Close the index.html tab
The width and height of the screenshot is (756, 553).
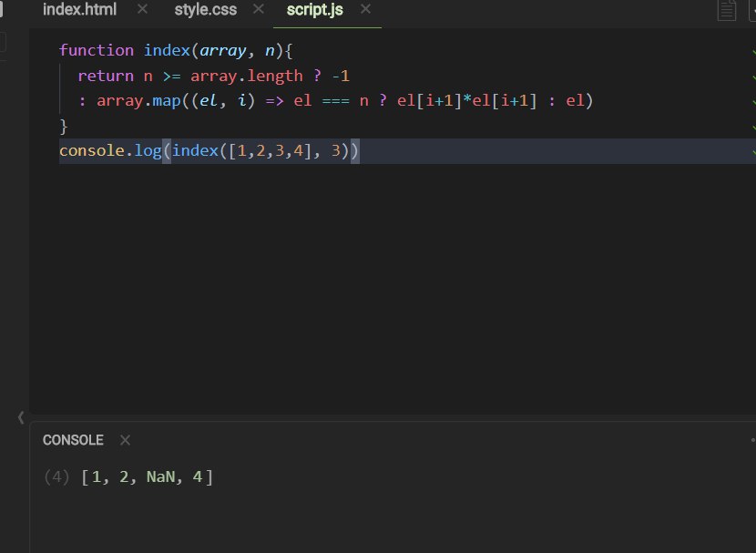142,9
